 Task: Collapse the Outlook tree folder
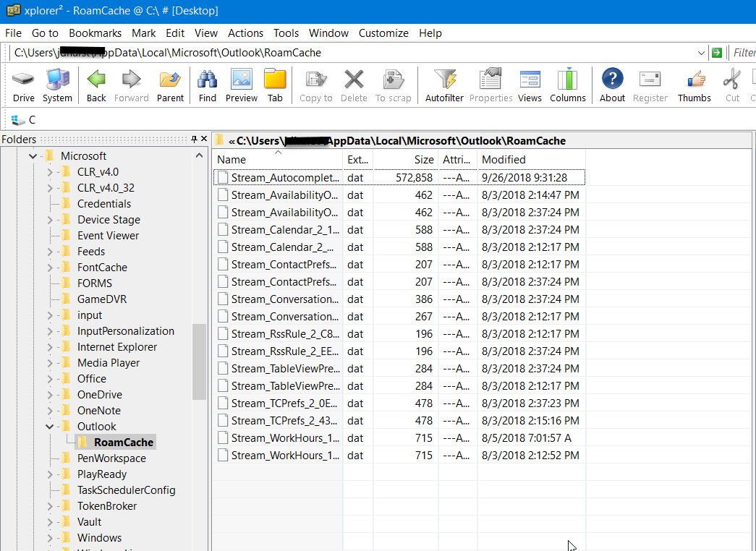tap(49, 427)
